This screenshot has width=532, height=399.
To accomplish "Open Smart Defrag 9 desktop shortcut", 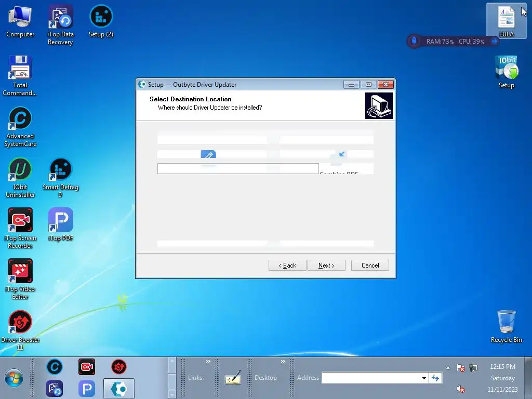I will 60,178.
